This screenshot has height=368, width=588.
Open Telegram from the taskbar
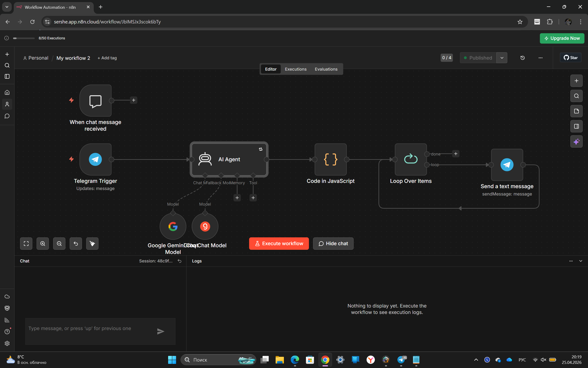[401, 360]
